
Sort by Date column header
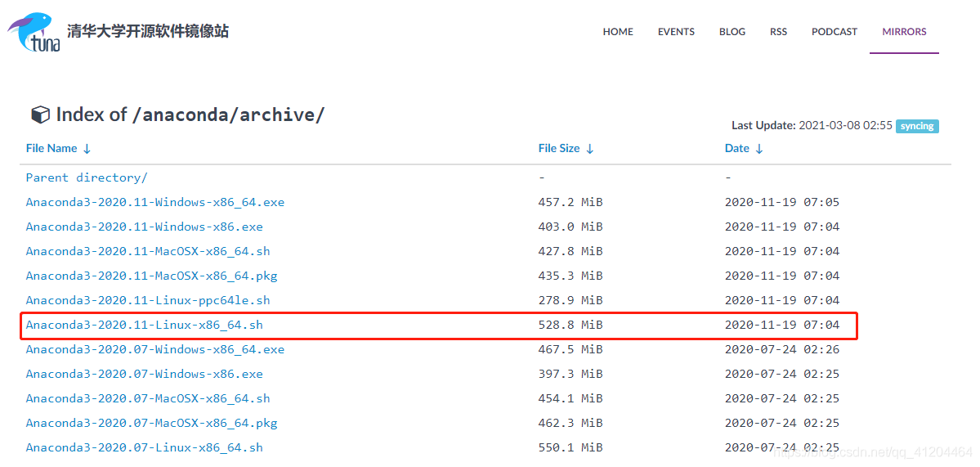(744, 149)
